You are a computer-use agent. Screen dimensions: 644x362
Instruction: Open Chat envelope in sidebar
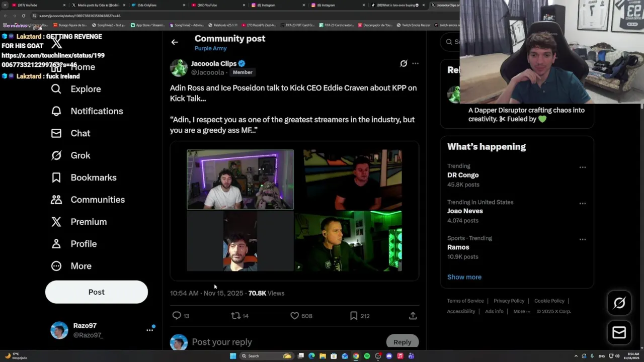(56, 133)
